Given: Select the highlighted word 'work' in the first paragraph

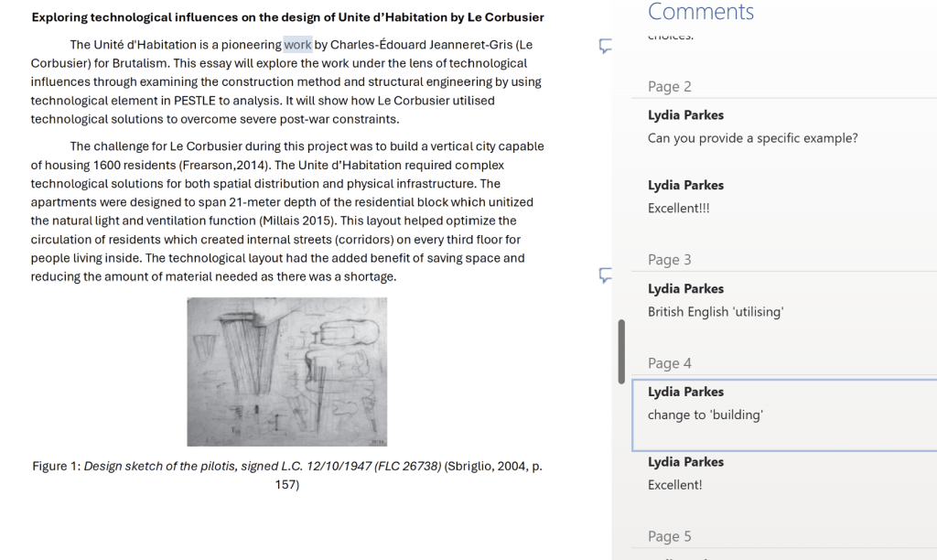Looking at the screenshot, I should click(x=297, y=45).
